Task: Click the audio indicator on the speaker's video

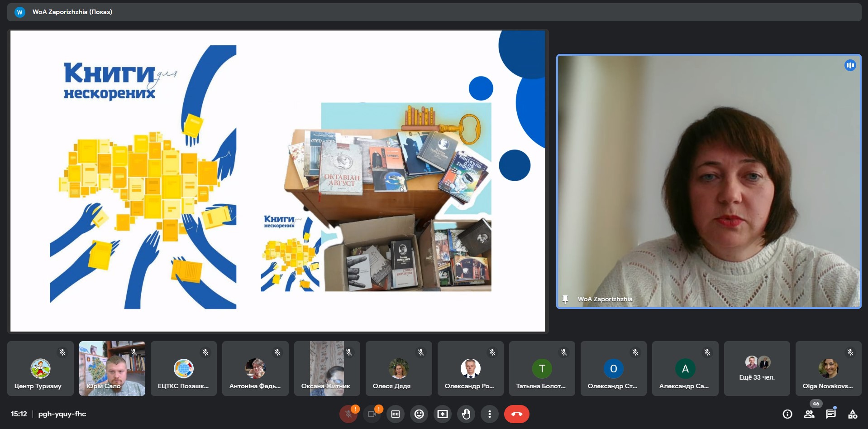Action: 850,66
